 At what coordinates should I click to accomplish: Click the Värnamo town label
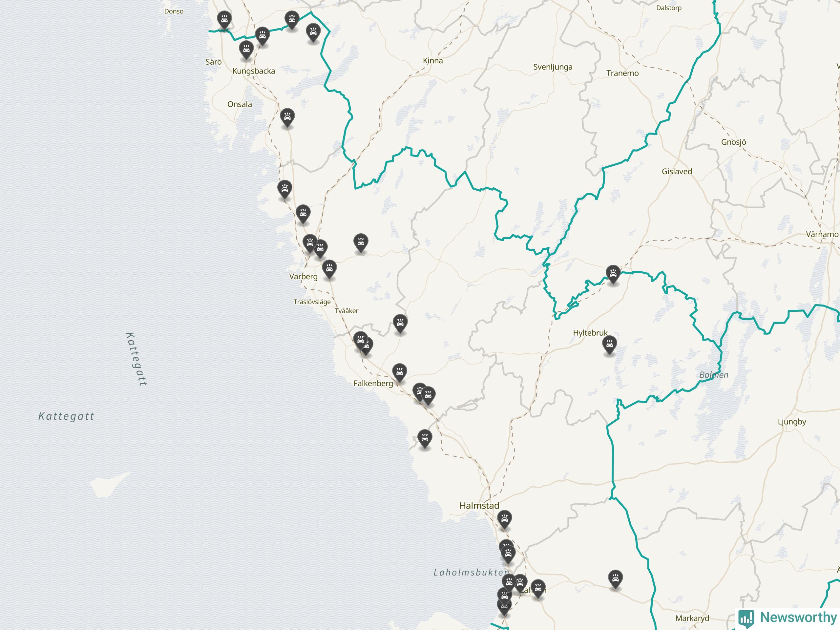click(822, 234)
